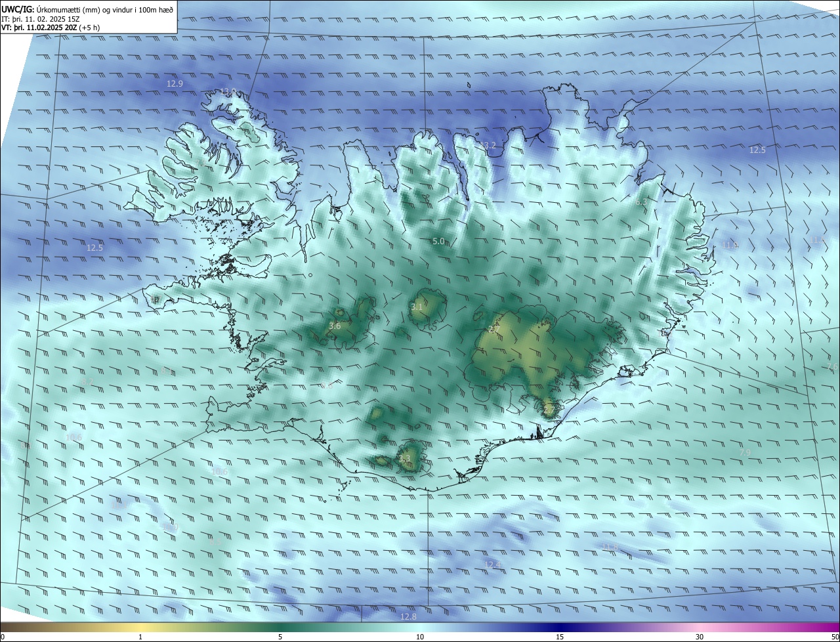Viewport: 840px width, 642px height.
Task: Pick the light pink color at the 30 mark
Action: pyautogui.click(x=700, y=627)
